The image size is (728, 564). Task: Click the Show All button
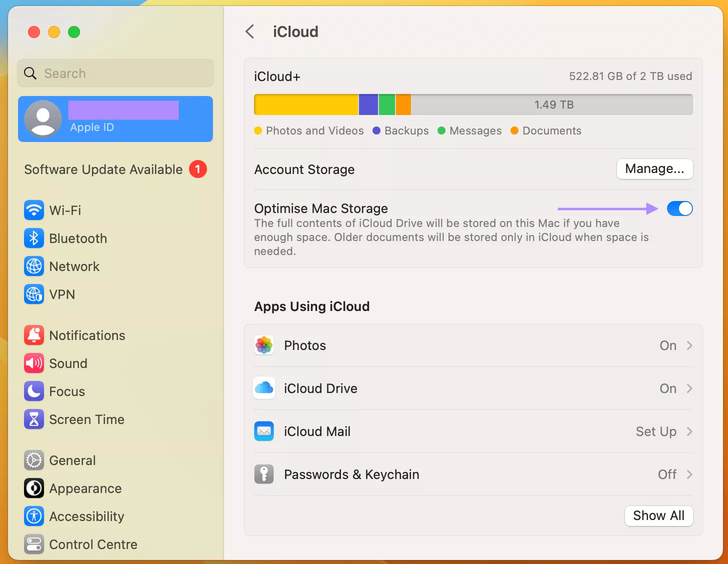(658, 515)
